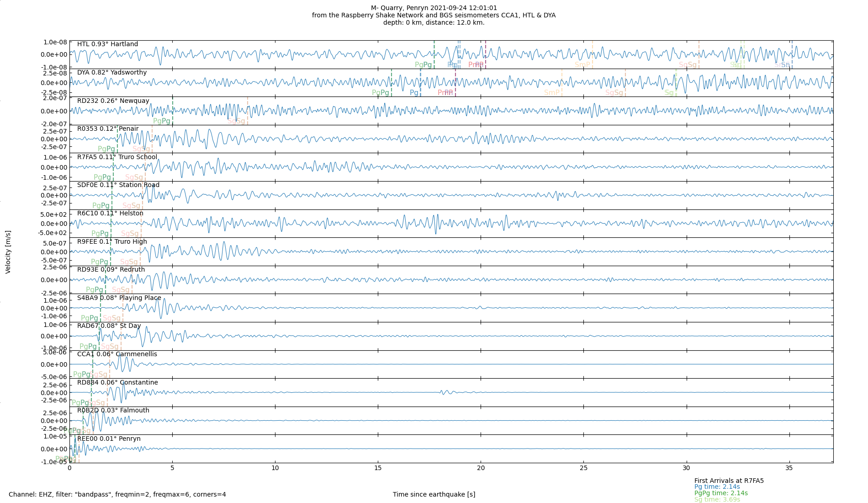Pick the 'CCA1 0.06° Carnmenellis' station label

pyautogui.click(x=117, y=354)
